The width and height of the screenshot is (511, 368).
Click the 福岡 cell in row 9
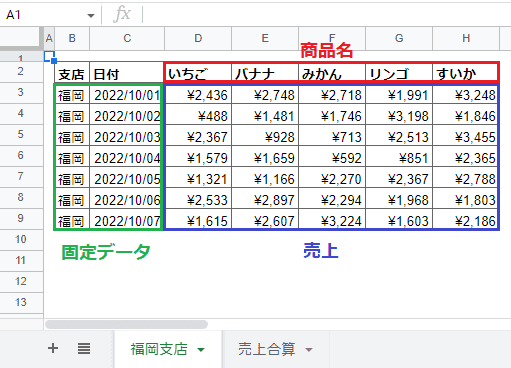coord(72,220)
